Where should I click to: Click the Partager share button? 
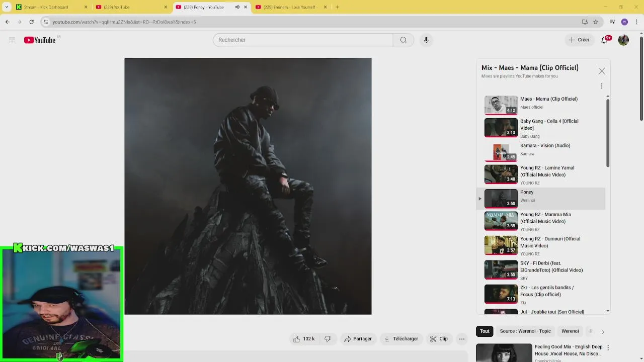pyautogui.click(x=358, y=339)
